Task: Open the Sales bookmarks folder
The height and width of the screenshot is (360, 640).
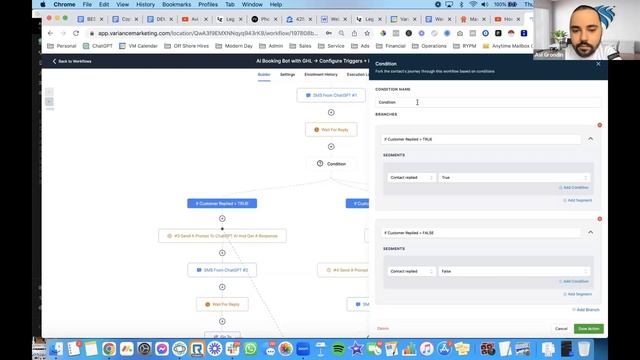Action: click(x=300, y=46)
